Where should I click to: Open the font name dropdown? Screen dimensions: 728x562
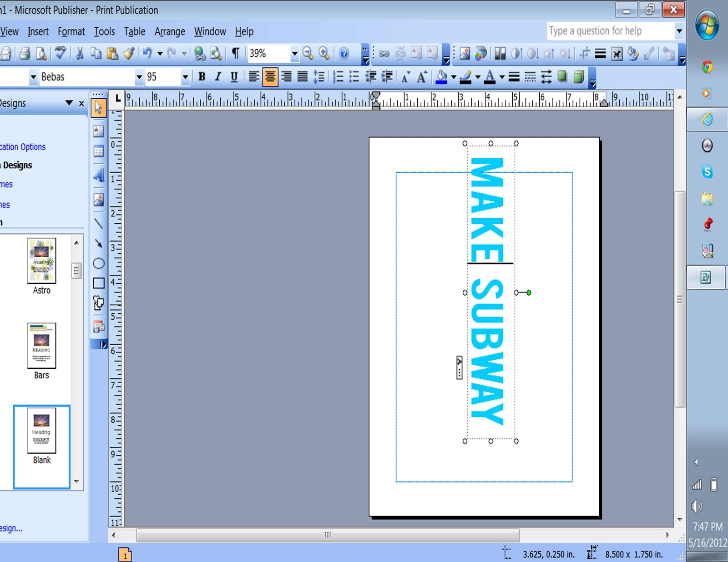[140, 77]
